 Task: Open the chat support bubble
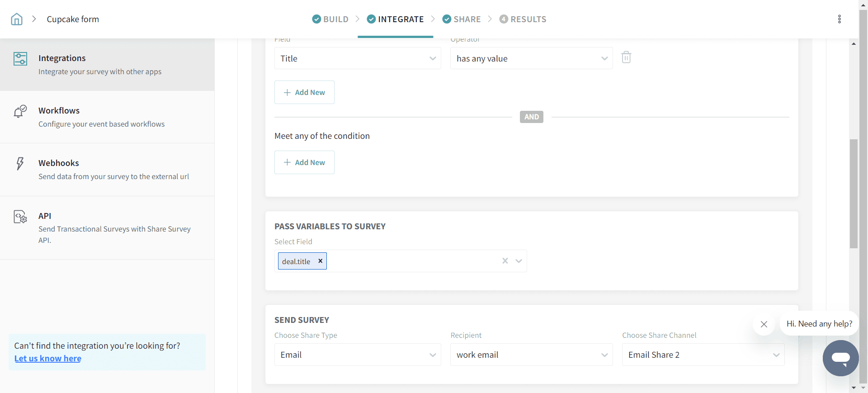(x=840, y=358)
